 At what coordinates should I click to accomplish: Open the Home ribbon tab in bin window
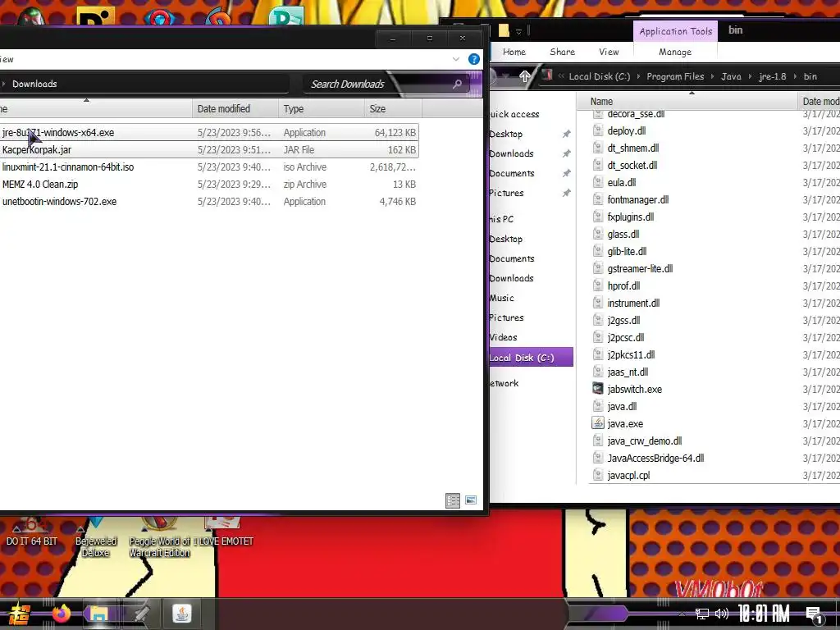click(x=514, y=52)
